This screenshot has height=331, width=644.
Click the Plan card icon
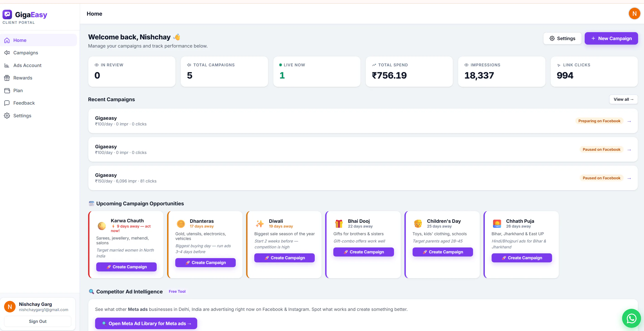(x=7, y=91)
